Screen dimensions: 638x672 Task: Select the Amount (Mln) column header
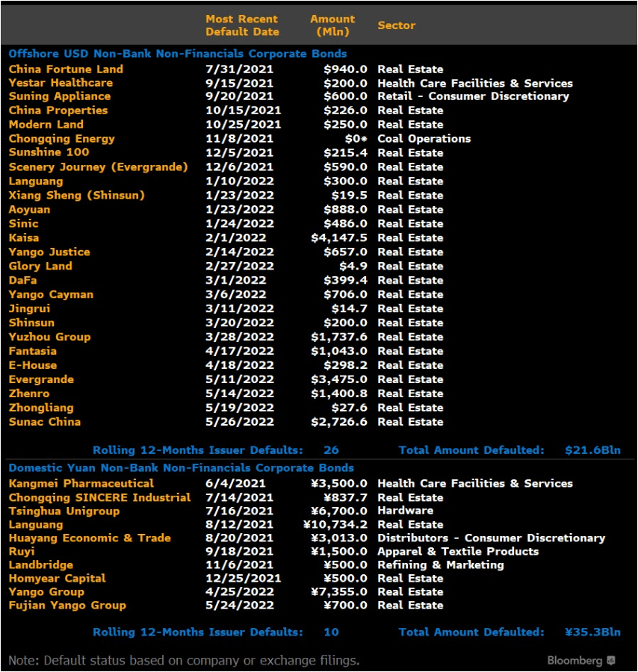pos(332,25)
